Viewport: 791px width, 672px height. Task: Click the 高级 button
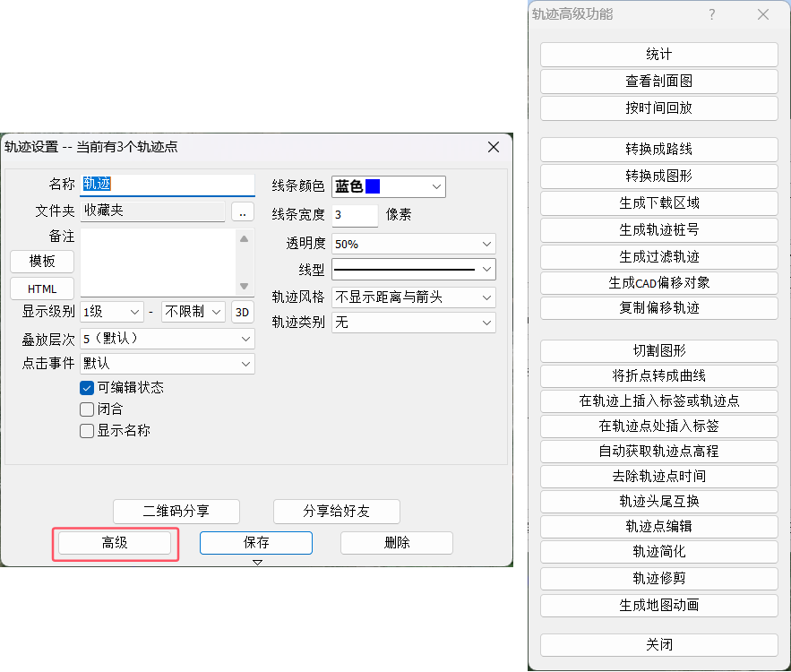pyautogui.click(x=114, y=543)
